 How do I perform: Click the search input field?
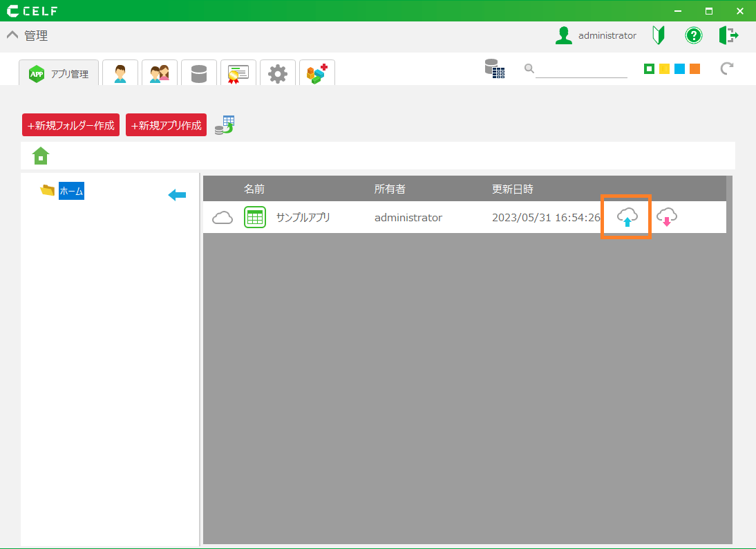pos(580,69)
